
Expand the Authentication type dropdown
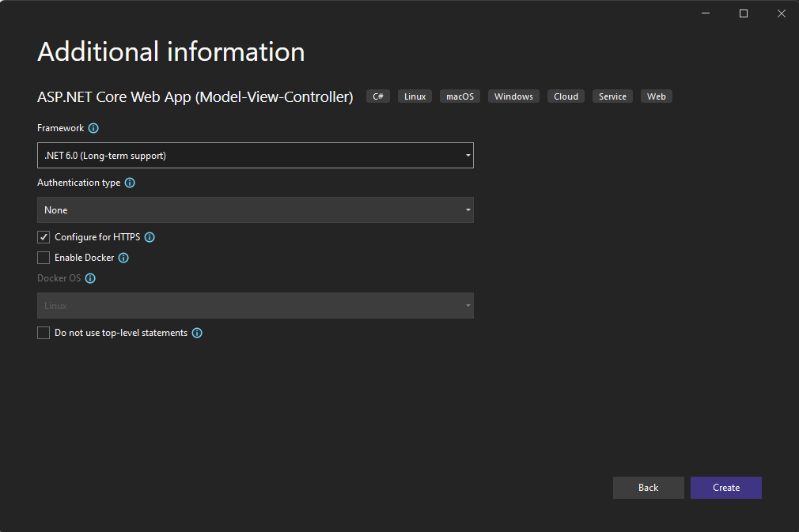pyautogui.click(x=255, y=209)
